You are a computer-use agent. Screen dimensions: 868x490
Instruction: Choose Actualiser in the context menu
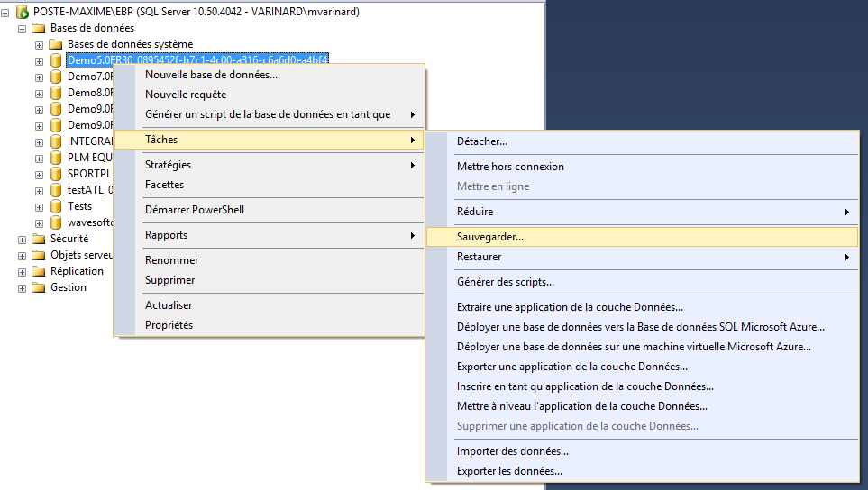[269, 305]
